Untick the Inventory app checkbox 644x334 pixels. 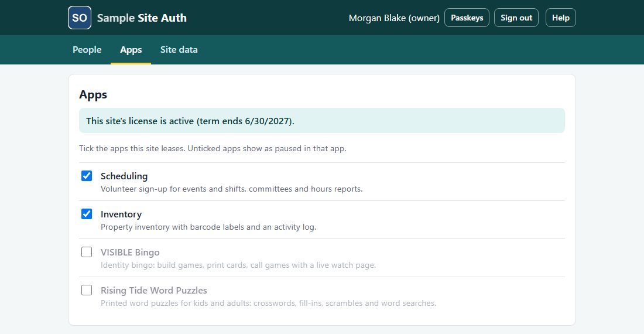tap(87, 214)
